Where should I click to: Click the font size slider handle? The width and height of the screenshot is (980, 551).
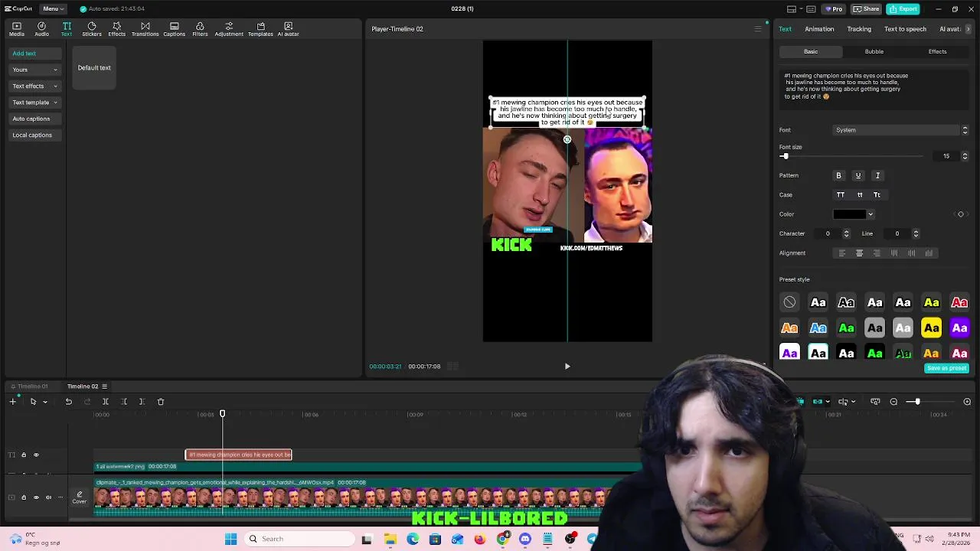[x=785, y=156]
